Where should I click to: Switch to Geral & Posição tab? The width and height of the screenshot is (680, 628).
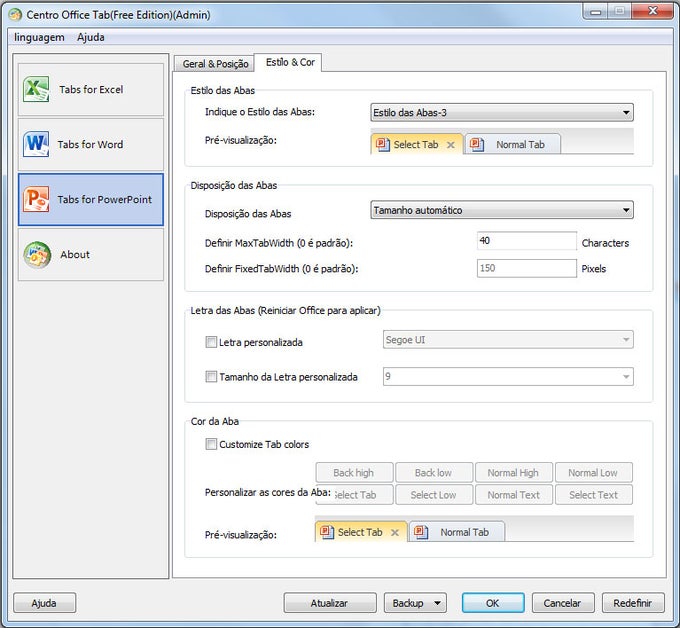coord(215,64)
